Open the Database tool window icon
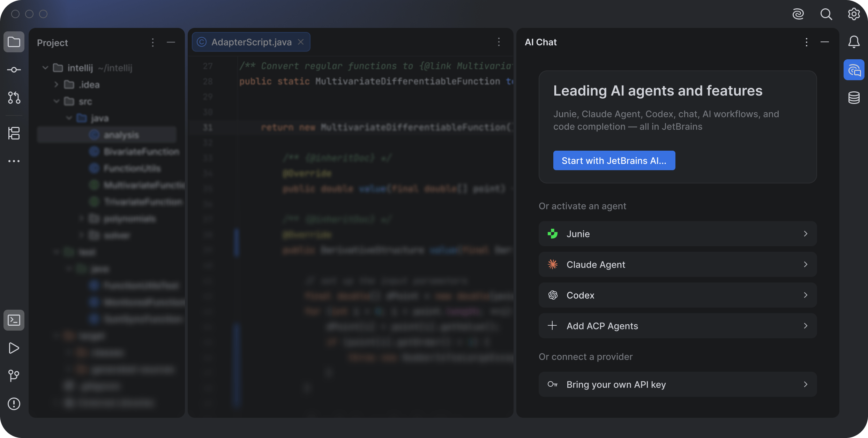 854,98
